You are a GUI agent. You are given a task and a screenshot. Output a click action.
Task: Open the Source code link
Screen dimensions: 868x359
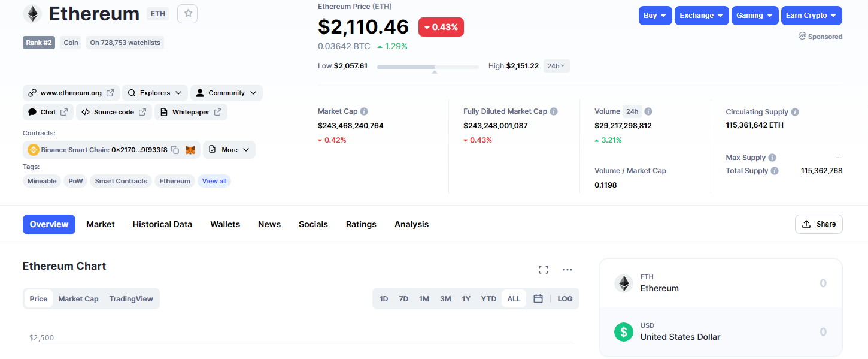pyautogui.click(x=114, y=112)
